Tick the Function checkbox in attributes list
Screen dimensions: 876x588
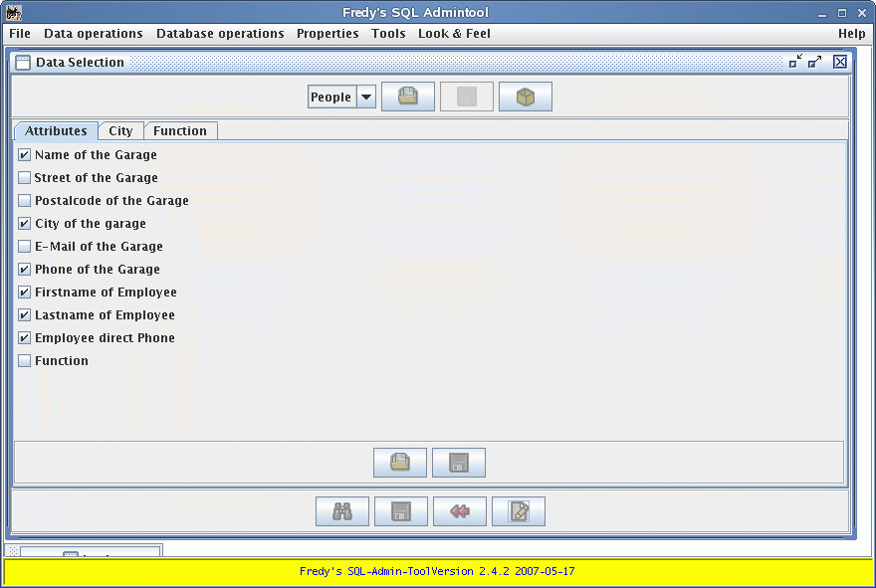tap(25, 361)
